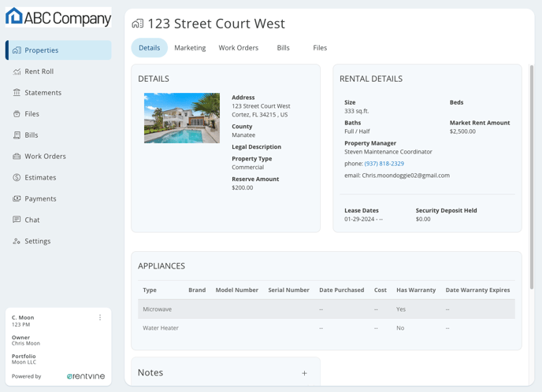Click the ABC Company logo
The width and height of the screenshot is (542, 392).
tap(58, 17)
